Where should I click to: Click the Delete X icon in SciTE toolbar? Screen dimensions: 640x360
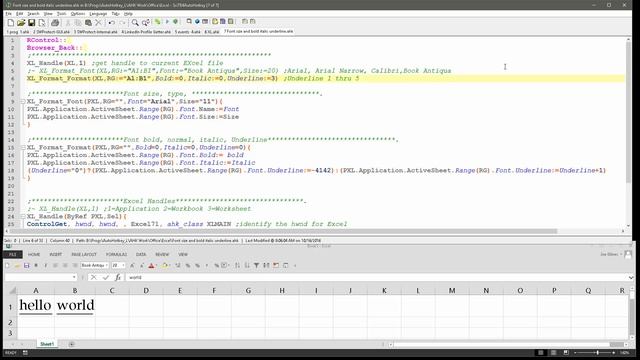pos(98,23)
